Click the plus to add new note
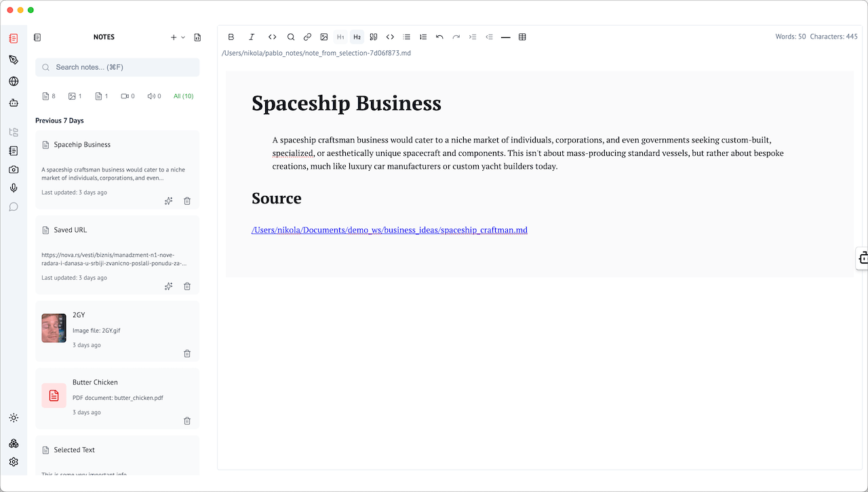This screenshot has width=868, height=492. click(174, 37)
